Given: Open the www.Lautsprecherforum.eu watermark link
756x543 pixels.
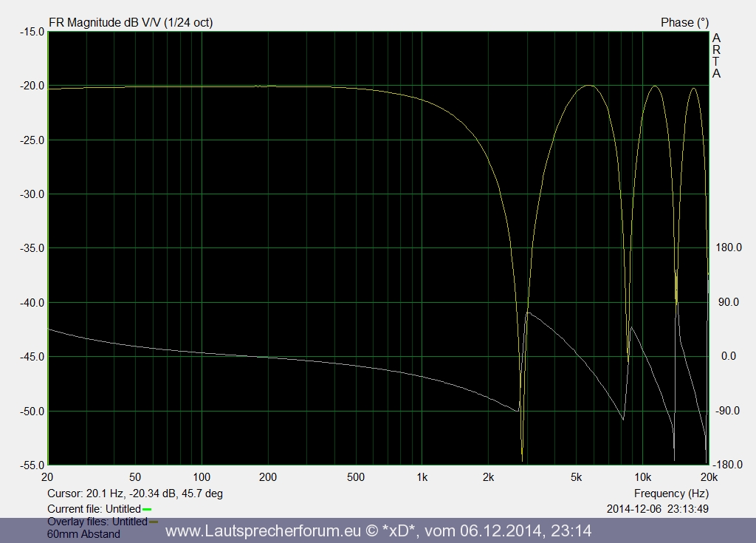Looking at the screenshot, I should (378, 531).
